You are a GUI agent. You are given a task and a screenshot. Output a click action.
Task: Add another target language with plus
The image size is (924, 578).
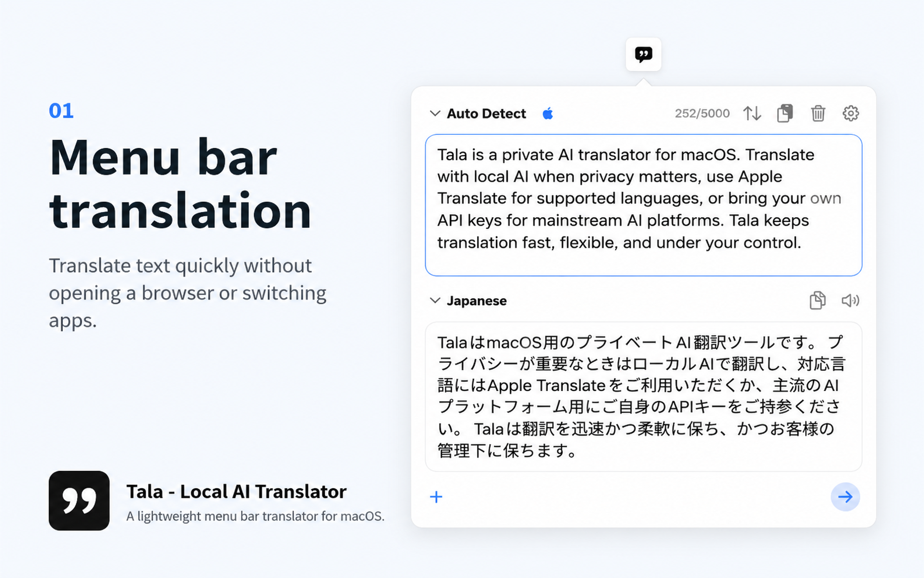(x=436, y=497)
